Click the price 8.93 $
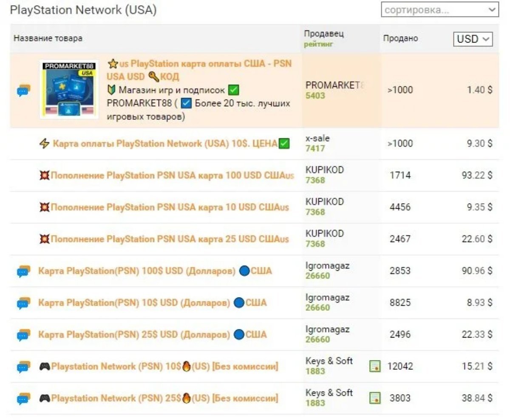510x420 pixels. [x=480, y=303]
